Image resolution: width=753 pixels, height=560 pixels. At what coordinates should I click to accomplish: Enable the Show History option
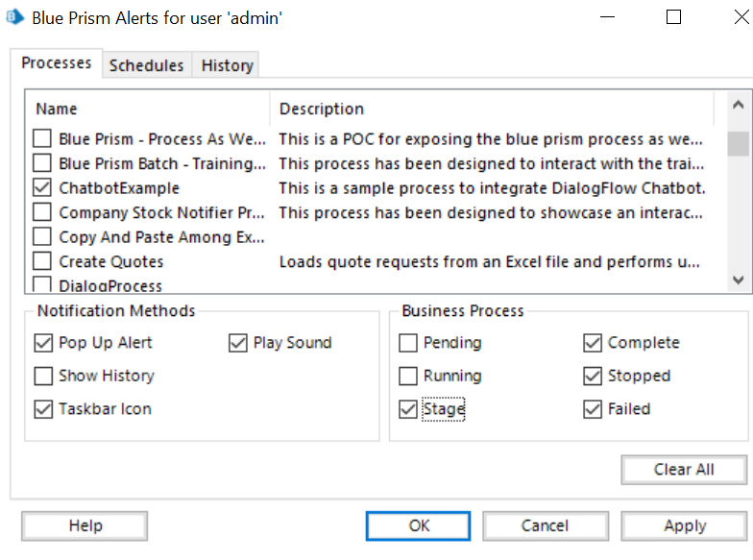43,376
